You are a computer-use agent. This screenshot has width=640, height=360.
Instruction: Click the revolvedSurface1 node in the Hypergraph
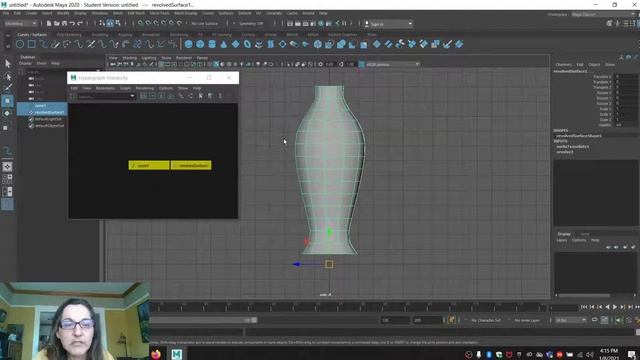click(x=191, y=165)
